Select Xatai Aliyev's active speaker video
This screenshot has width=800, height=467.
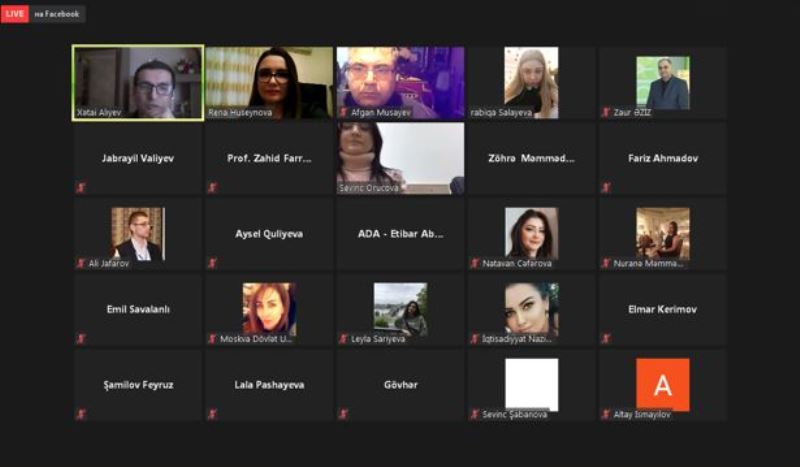(138, 83)
